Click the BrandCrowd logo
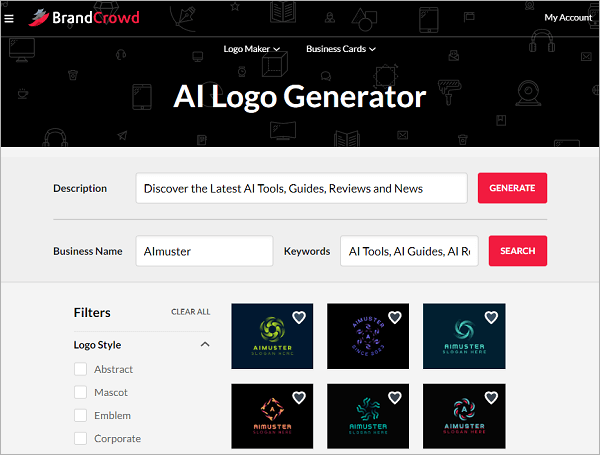This screenshot has height=455, width=600. [x=84, y=18]
